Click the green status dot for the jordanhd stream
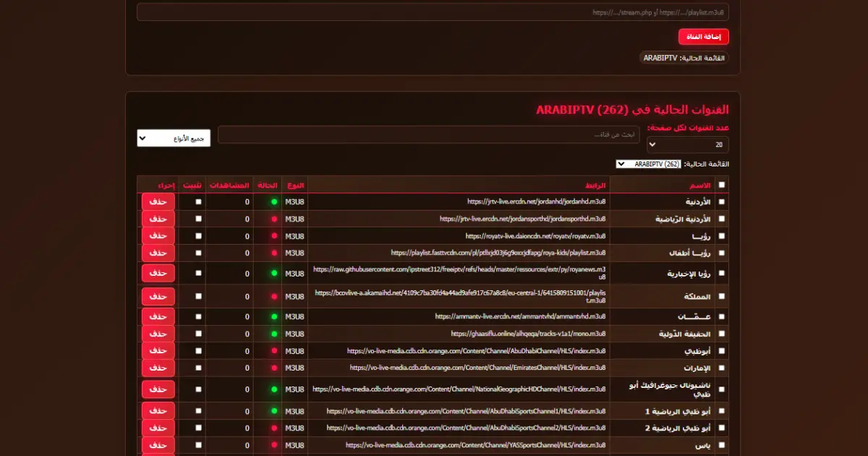Viewport: 868px width, 456px height. click(274, 201)
